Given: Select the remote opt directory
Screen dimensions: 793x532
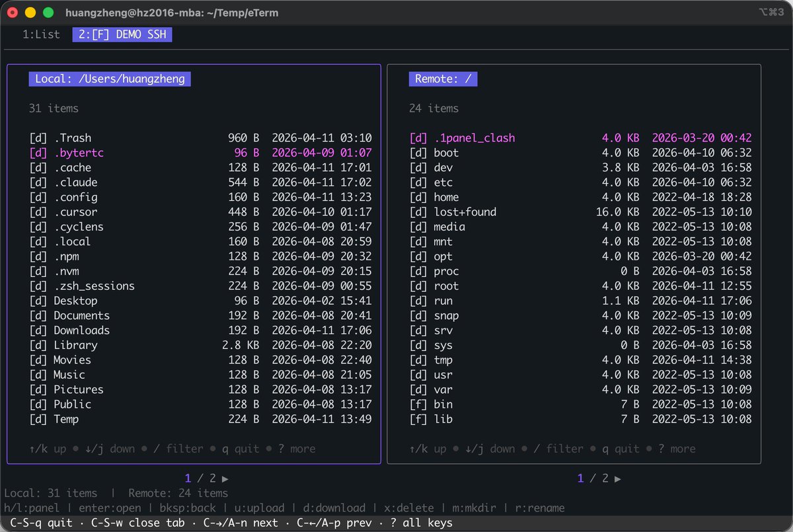Looking at the screenshot, I should tap(580, 256).
